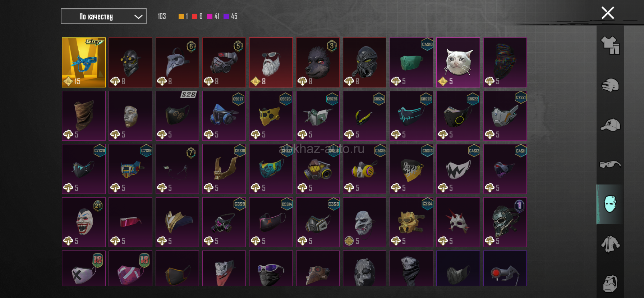Filter by orange quality swatch
The image size is (644, 298).
tap(181, 16)
